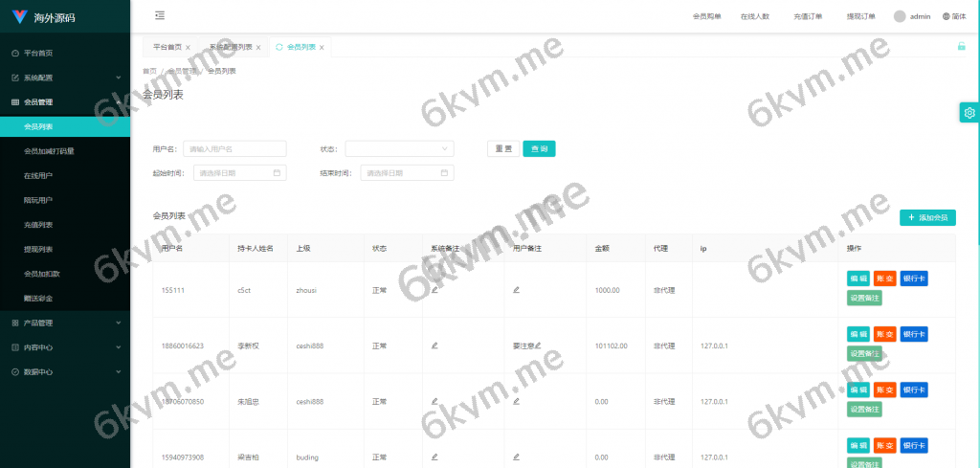Click the admin avatar
The width and height of the screenshot is (980, 468).
pyautogui.click(x=900, y=17)
